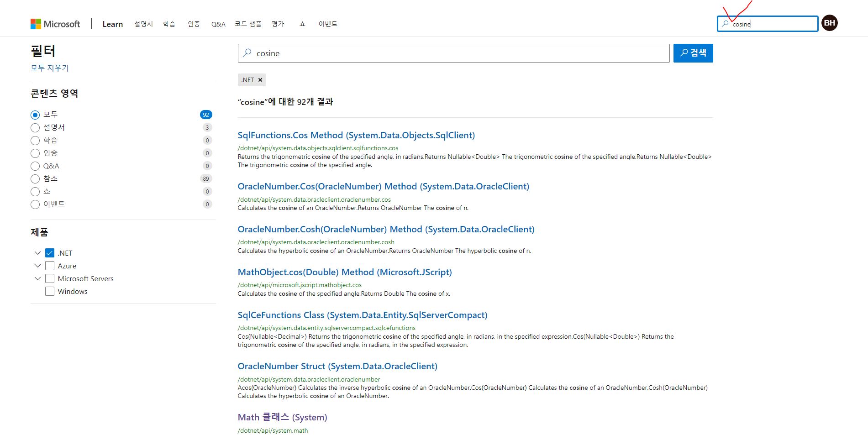The width and height of the screenshot is (868, 435).
Task: Open OracleNumber Struct result link
Action: (337, 366)
